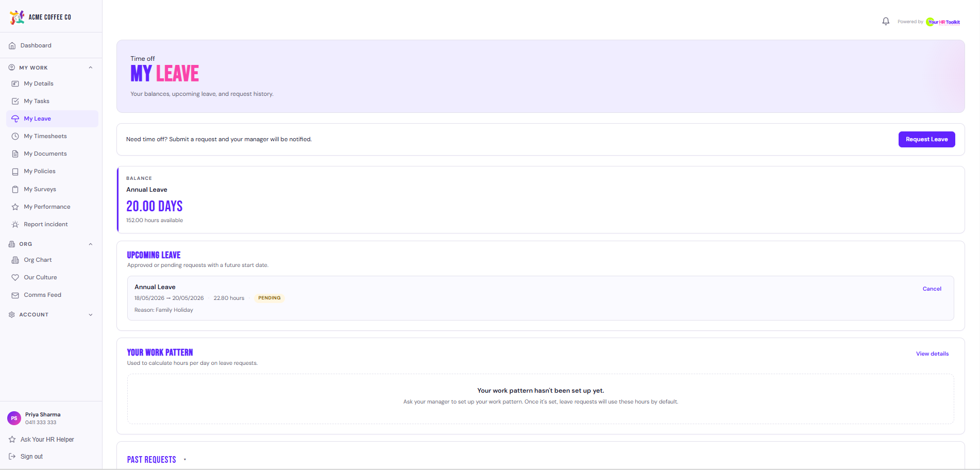980x470 pixels.
Task: Click the My Work person icon
Action: [12, 68]
